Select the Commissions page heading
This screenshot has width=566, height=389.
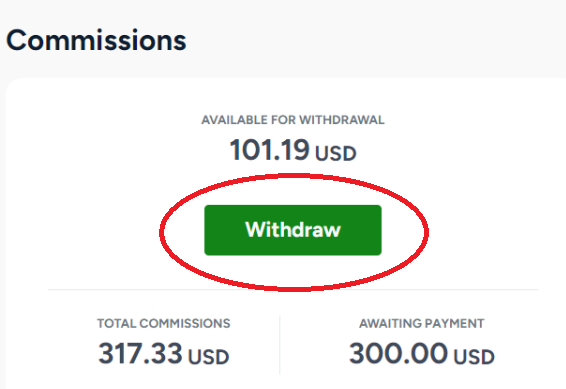[96, 40]
